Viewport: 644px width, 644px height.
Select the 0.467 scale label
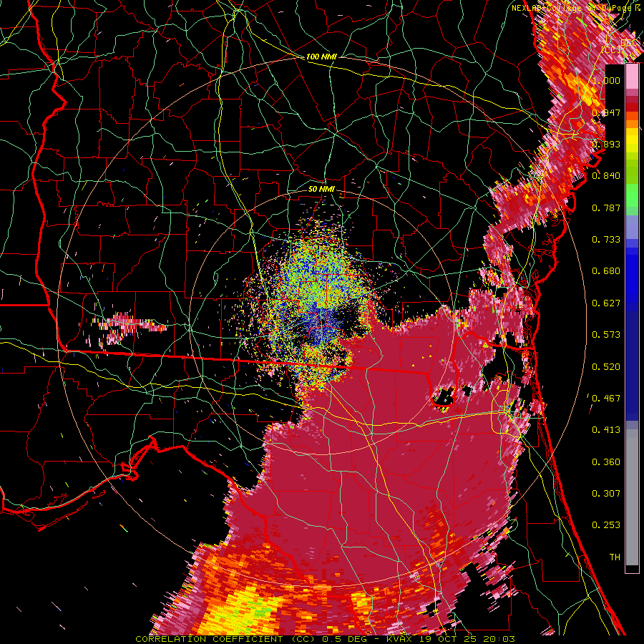click(x=606, y=399)
